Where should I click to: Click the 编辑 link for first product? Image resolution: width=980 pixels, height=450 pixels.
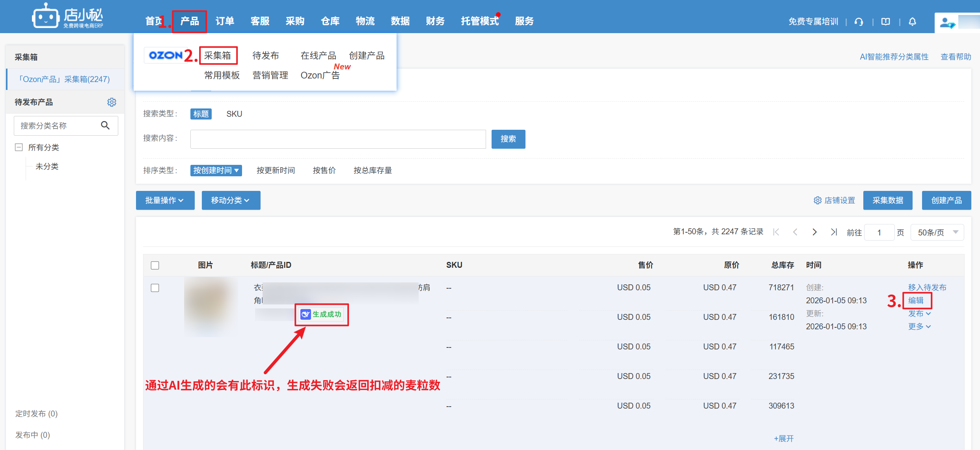click(x=916, y=301)
